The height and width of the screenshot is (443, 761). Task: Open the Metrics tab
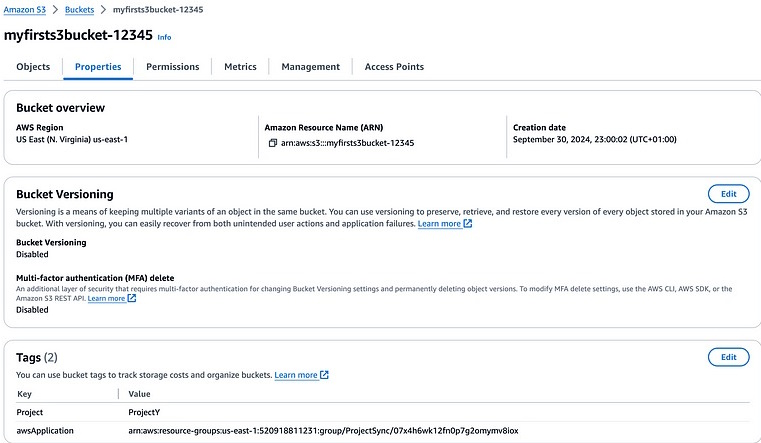tap(240, 67)
